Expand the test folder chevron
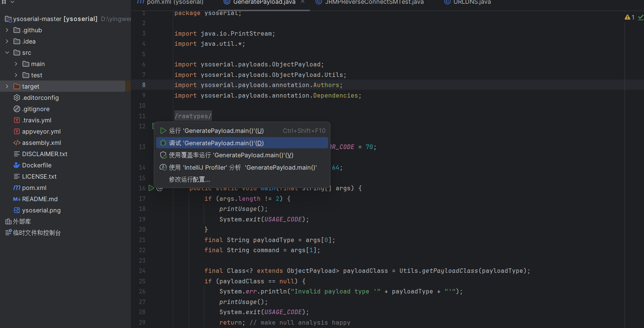The height and width of the screenshot is (328, 644). (x=16, y=75)
